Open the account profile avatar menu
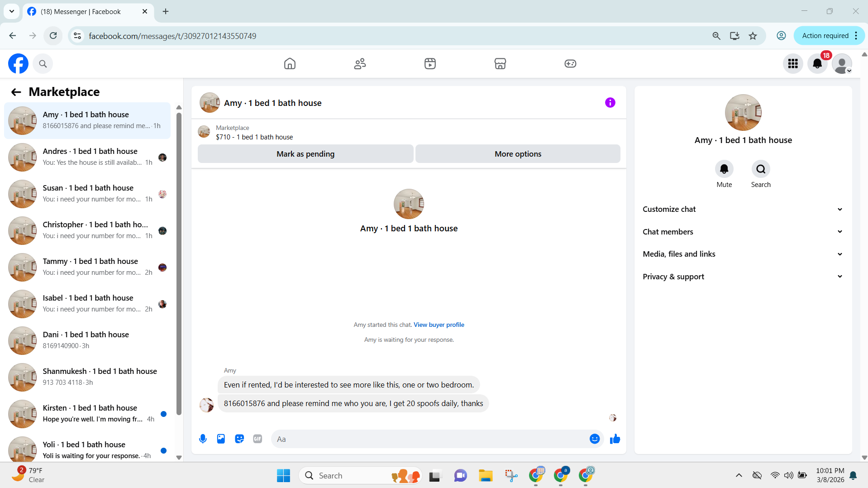 [842, 64]
